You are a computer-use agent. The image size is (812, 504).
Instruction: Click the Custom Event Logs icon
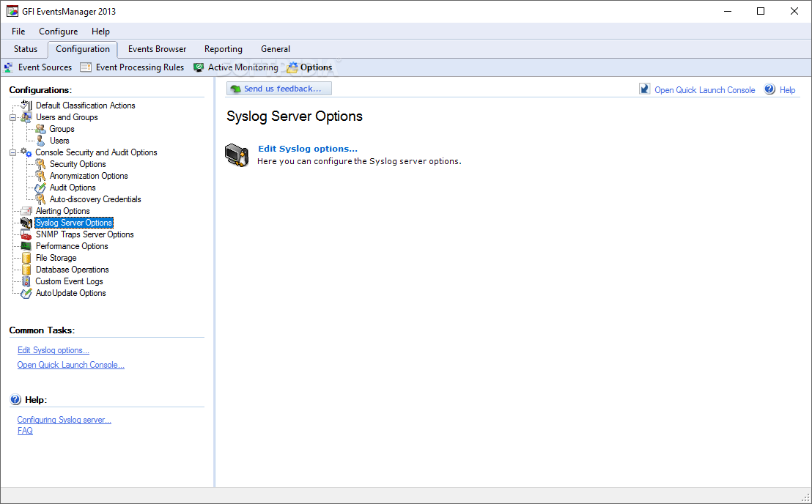pos(26,281)
